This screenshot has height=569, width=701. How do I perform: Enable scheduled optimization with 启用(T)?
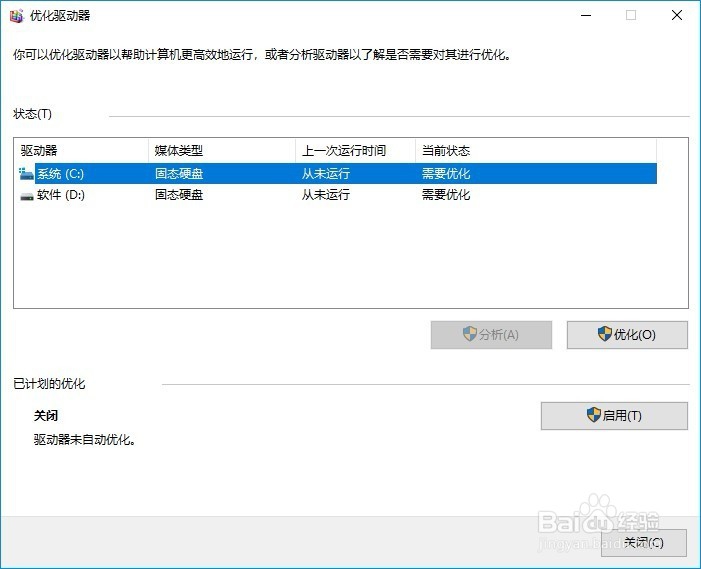click(614, 416)
